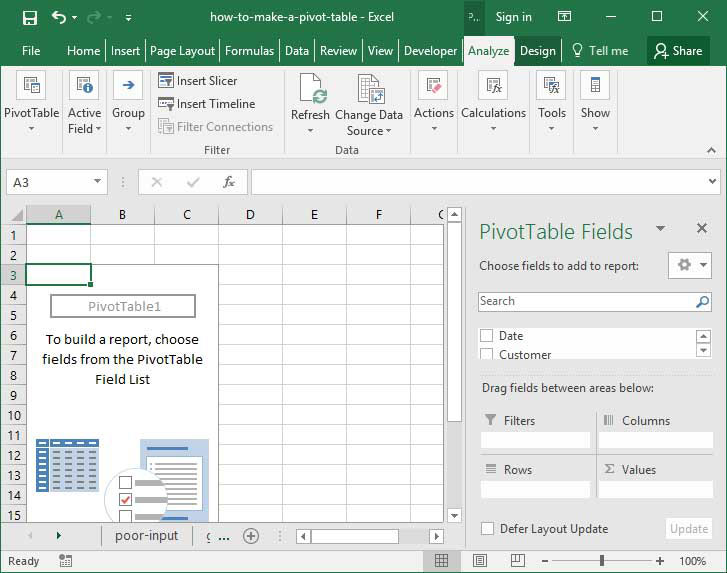The width and height of the screenshot is (727, 573).
Task: Click Insert Slicer
Action: tap(198, 81)
